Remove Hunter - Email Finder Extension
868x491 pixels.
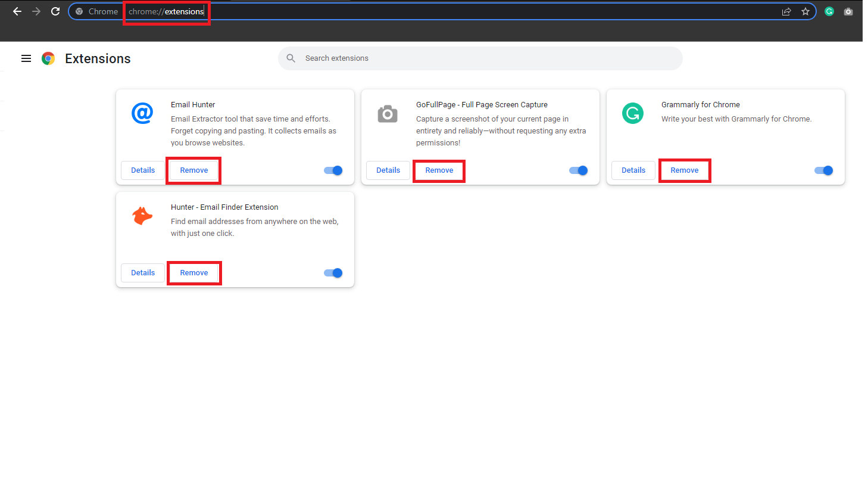[x=194, y=273]
